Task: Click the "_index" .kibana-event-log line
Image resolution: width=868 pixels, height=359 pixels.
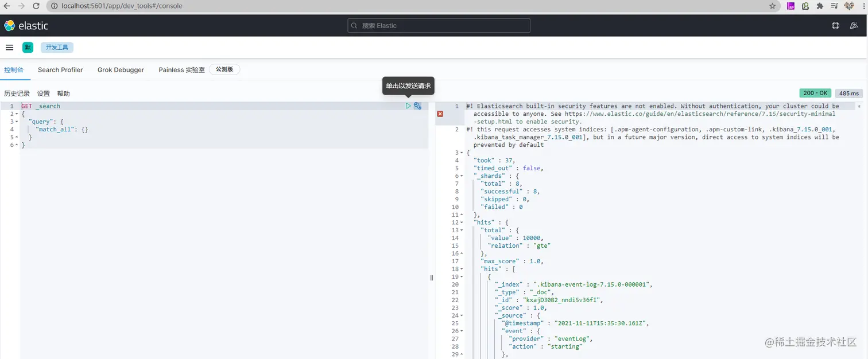Action: coord(573,284)
